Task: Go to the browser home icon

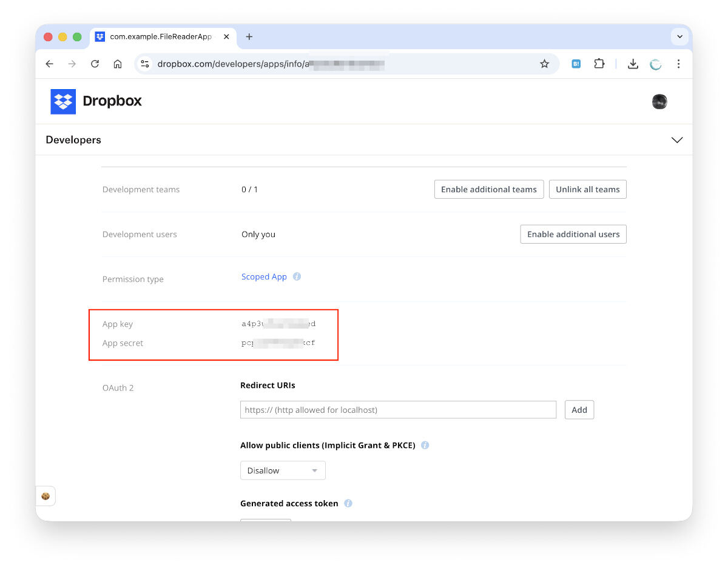Action: 118,64
